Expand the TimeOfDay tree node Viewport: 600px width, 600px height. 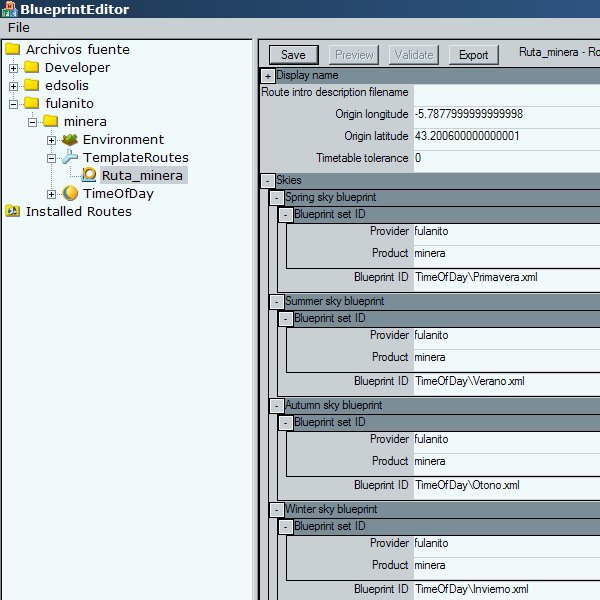[x=52, y=194]
